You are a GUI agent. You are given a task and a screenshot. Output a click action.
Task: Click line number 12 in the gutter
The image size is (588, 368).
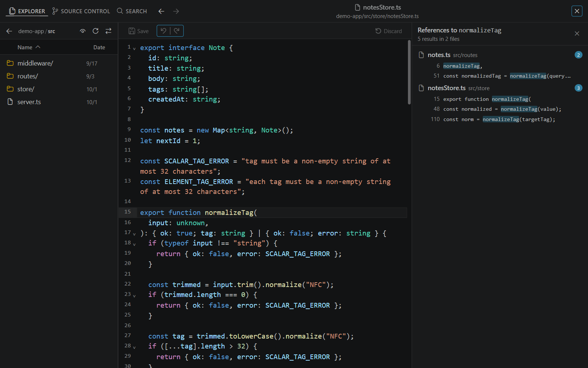click(x=128, y=160)
